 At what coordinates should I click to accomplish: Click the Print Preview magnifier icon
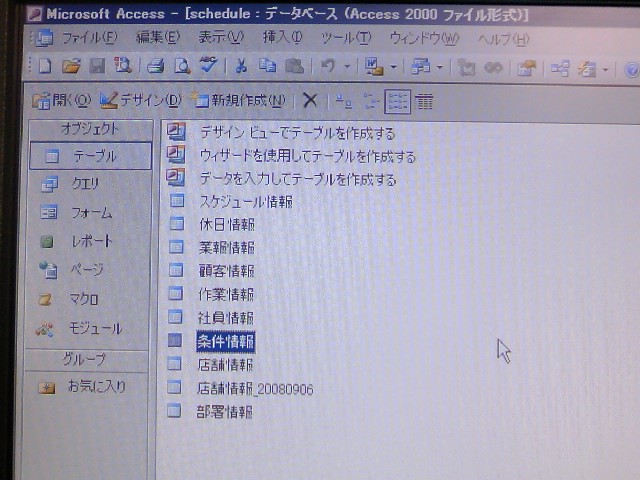tap(182, 66)
